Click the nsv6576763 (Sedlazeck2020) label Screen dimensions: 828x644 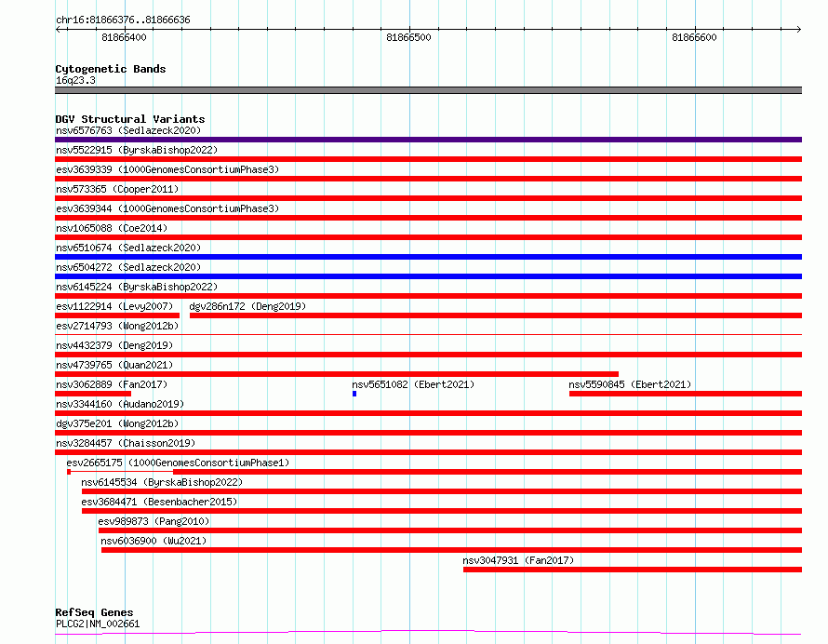click(x=128, y=130)
